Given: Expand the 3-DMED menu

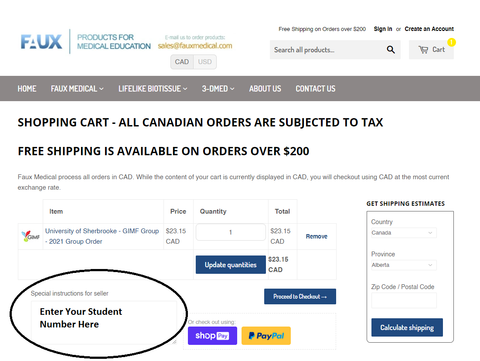Looking at the screenshot, I should click(x=218, y=89).
